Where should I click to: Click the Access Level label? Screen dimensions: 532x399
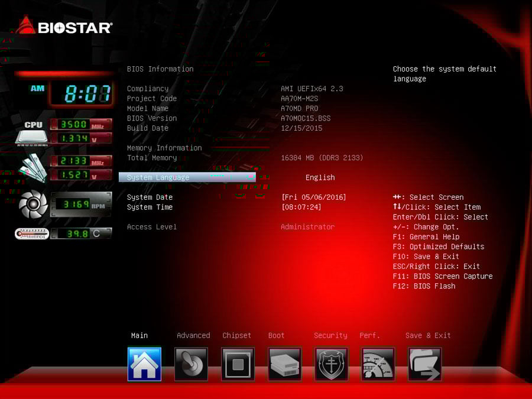point(152,226)
